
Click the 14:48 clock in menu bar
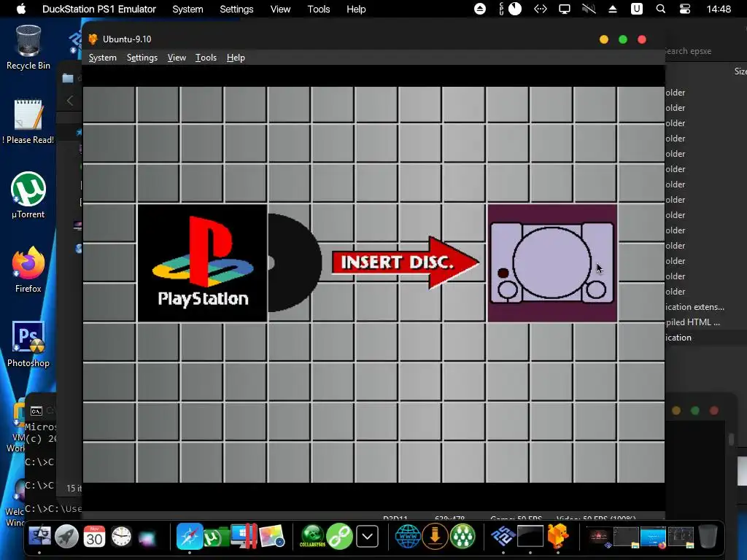tap(719, 9)
